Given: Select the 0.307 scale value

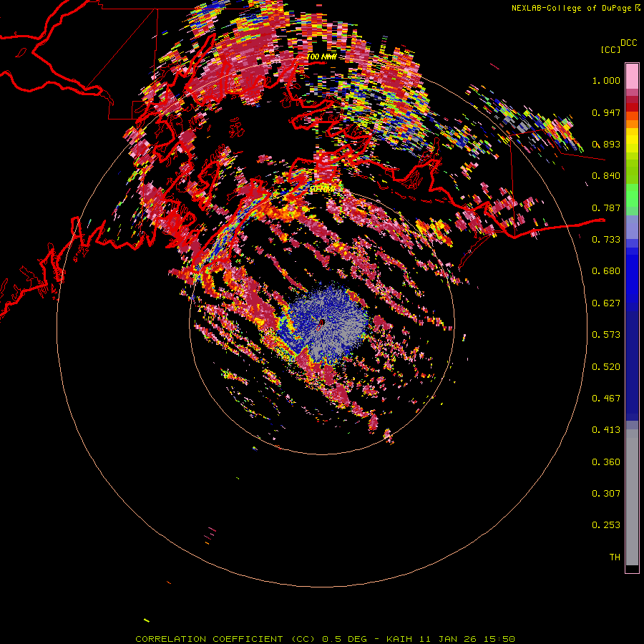Looking at the screenshot, I should click(606, 494).
